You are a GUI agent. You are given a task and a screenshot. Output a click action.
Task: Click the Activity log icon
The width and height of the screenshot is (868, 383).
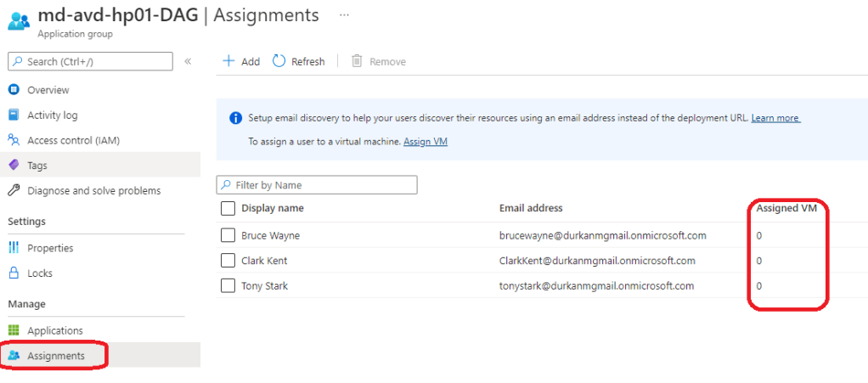[14, 115]
